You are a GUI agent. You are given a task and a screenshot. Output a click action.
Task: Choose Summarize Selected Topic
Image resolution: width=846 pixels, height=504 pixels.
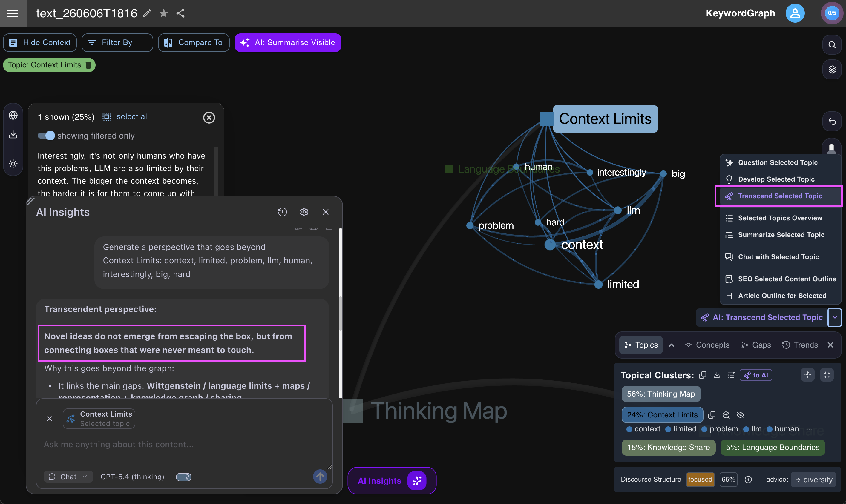[780, 235]
